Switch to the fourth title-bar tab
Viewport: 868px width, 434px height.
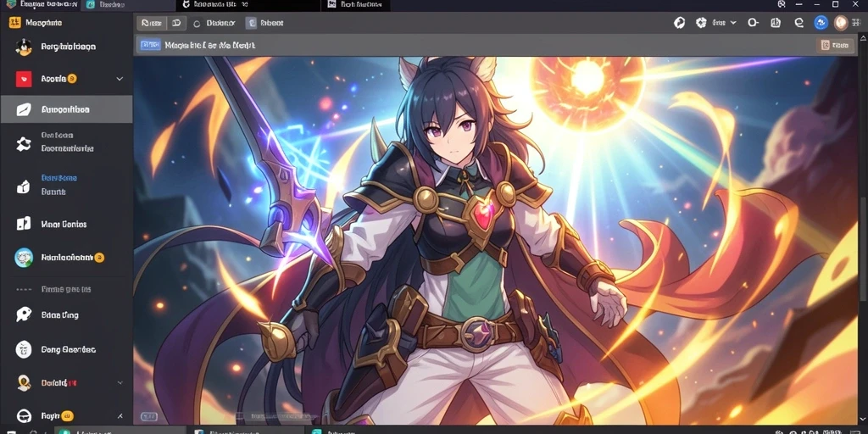coord(355,5)
